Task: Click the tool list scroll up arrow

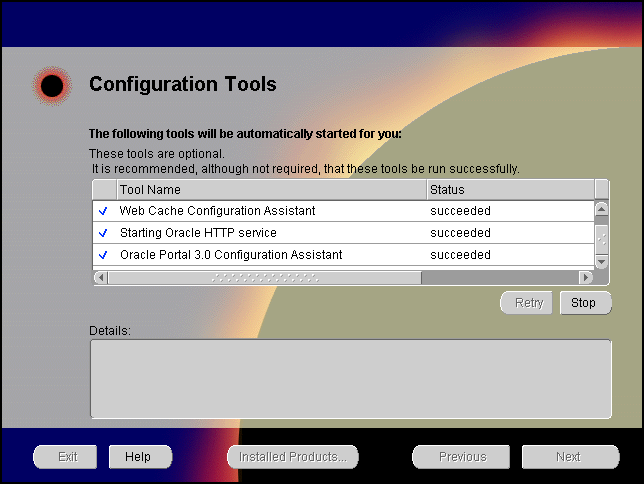Action: [x=601, y=209]
